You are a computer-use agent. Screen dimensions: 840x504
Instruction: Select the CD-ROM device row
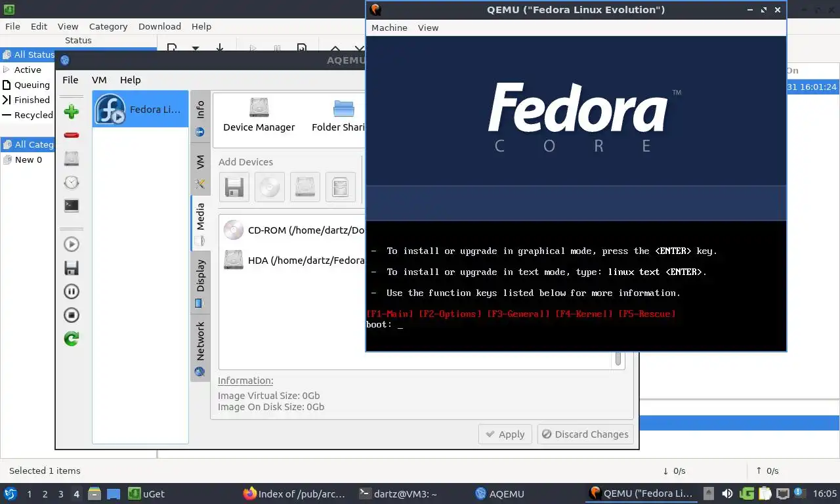293,230
